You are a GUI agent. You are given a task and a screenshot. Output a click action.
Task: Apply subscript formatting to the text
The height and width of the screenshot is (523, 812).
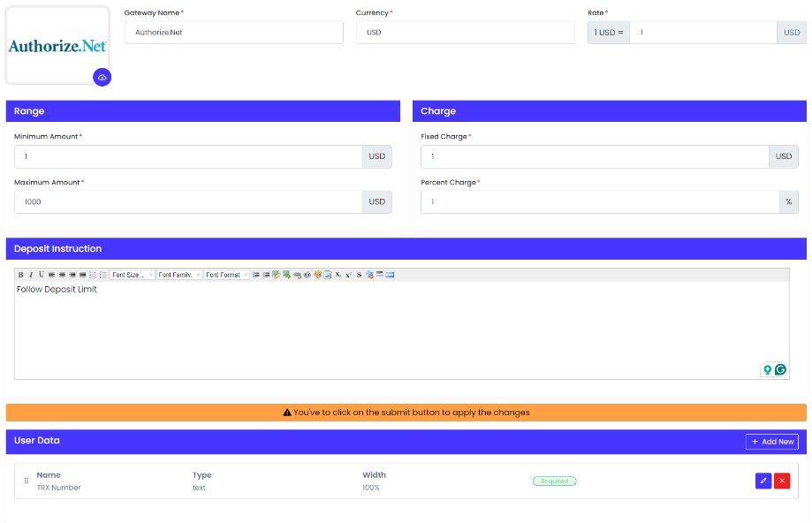(338, 274)
